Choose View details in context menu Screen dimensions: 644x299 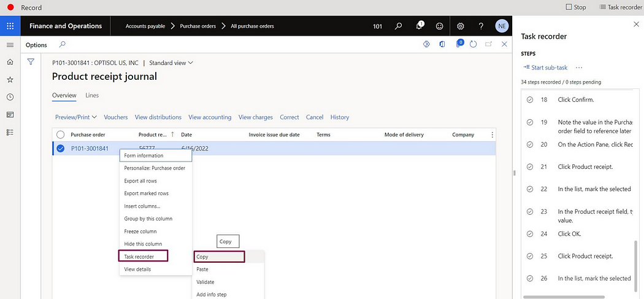156,270
